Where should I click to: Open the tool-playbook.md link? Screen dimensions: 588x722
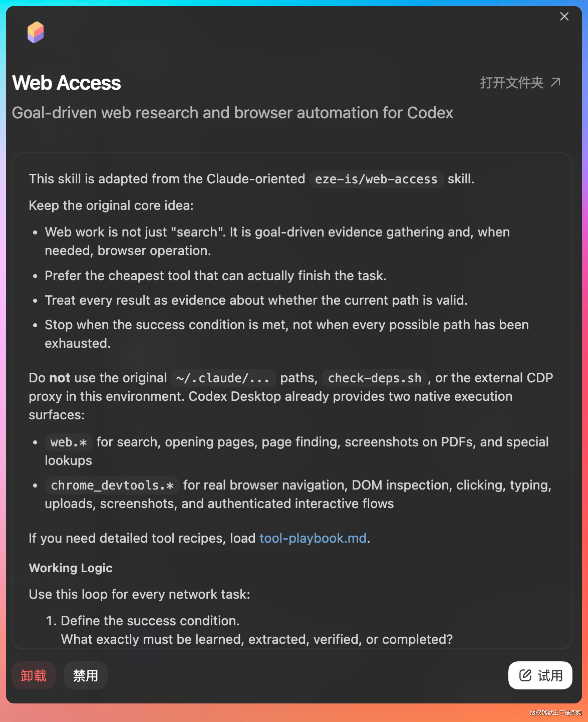[313, 538]
